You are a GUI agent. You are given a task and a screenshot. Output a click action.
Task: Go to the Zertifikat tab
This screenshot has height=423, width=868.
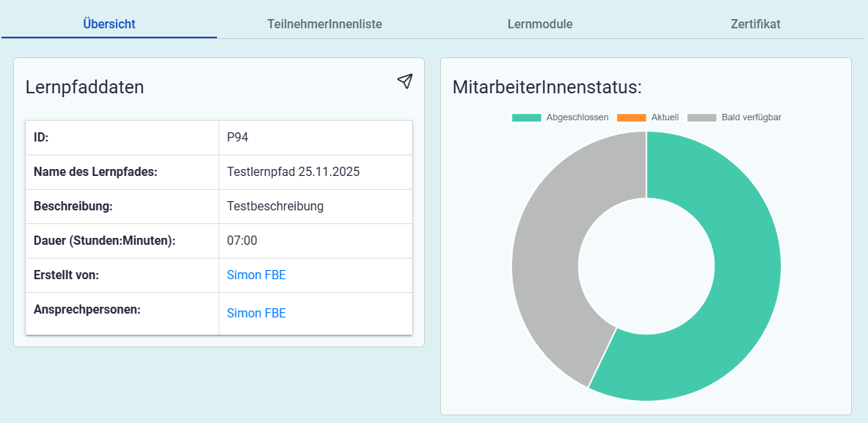coord(755,24)
